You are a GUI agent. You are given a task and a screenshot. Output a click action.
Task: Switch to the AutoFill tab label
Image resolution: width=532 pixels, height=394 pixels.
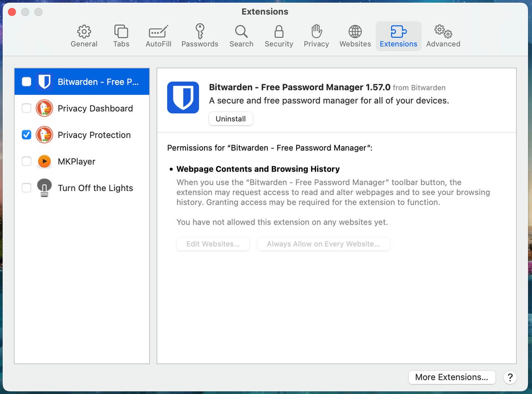point(158,44)
